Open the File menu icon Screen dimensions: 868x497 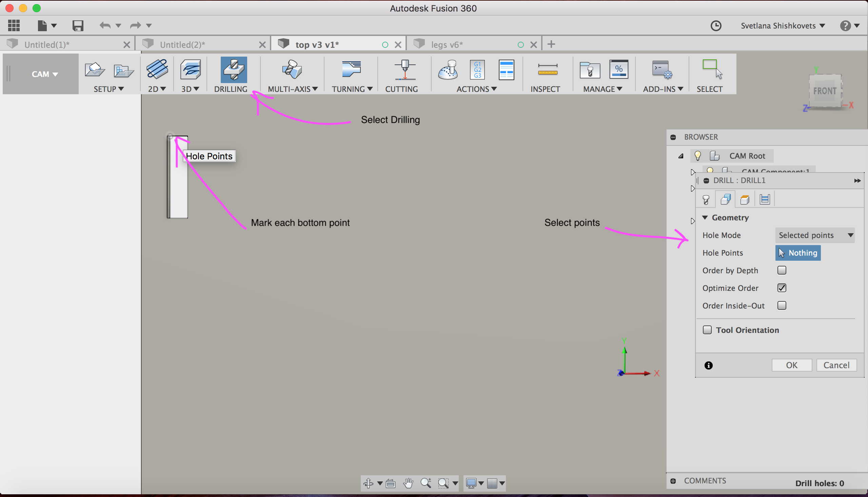(42, 25)
